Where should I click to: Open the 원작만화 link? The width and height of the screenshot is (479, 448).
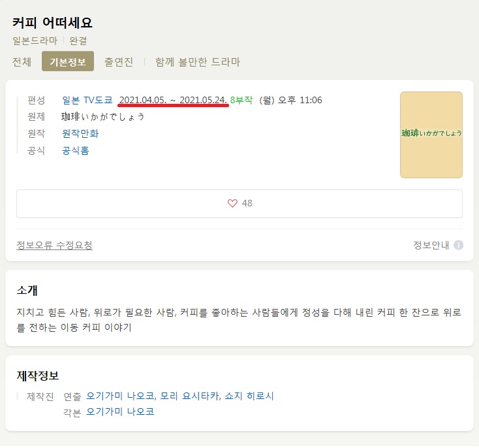coord(80,133)
